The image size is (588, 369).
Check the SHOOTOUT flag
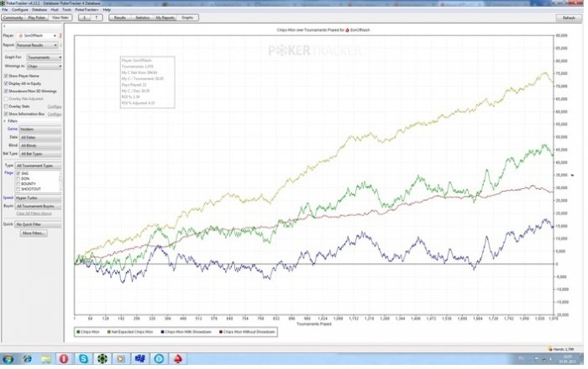(x=18, y=189)
